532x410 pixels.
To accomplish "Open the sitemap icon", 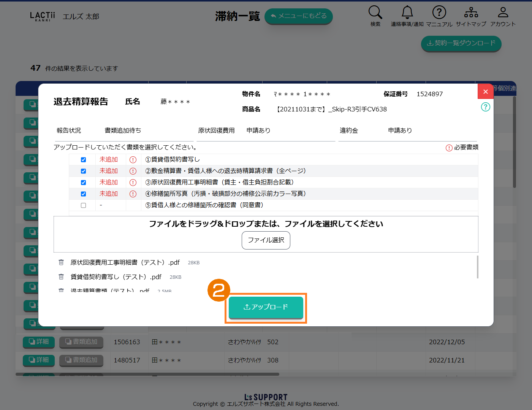I will pyautogui.click(x=471, y=13).
